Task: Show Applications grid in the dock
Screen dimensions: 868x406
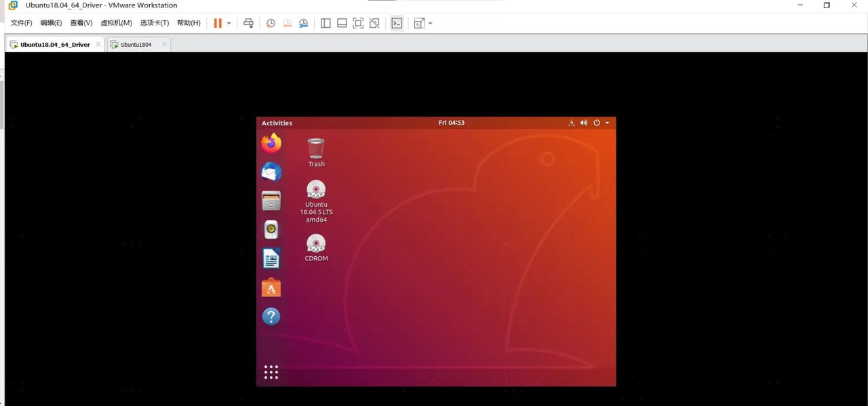Action: point(271,372)
